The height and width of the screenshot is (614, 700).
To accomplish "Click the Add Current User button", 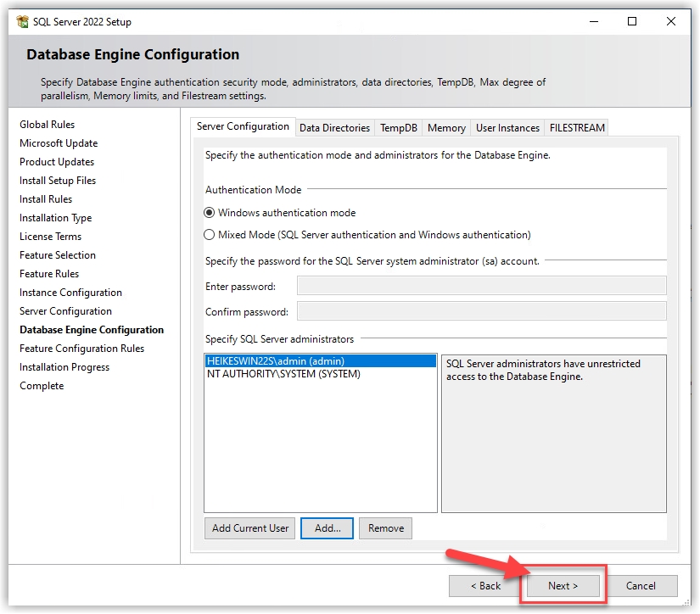I will (x=250, y=528).
